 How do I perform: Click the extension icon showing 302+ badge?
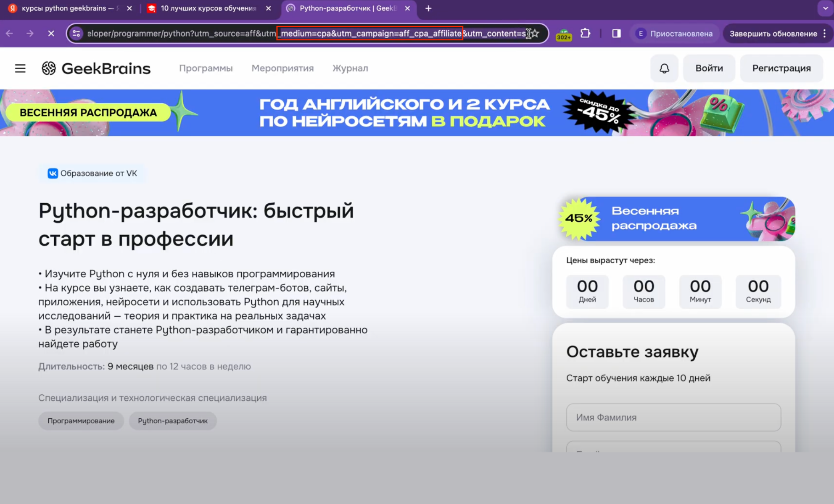point(563,34)
